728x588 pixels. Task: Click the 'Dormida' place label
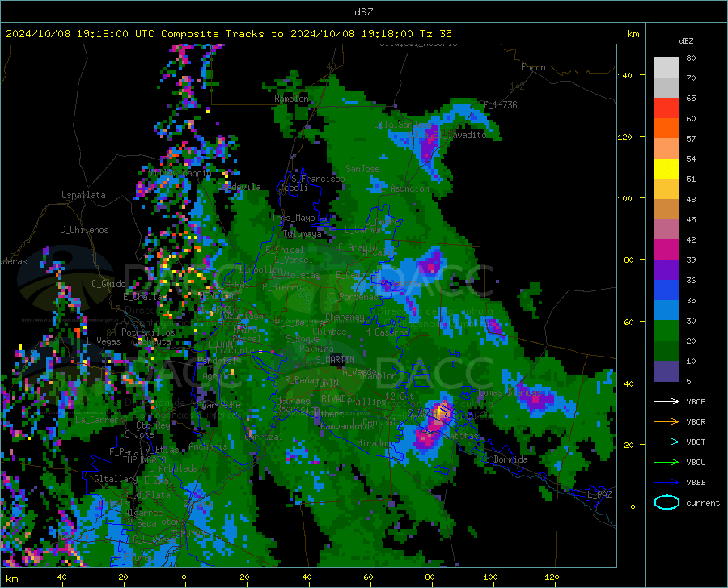pyautogui.click(x=510, y=459)
